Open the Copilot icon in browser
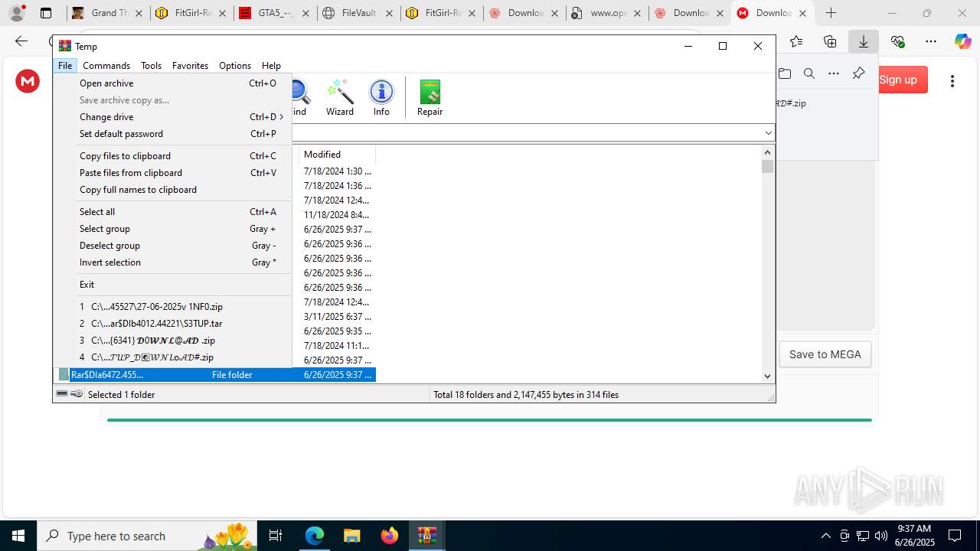The height and width of the screenshot is (551, 980). 962,42
